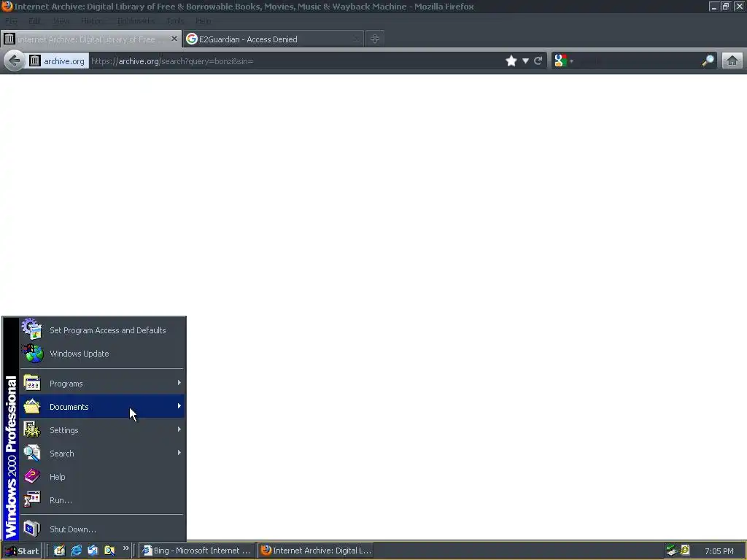
Task: Reload the current page
Action: pyautogui.click(x=538, y=61)
